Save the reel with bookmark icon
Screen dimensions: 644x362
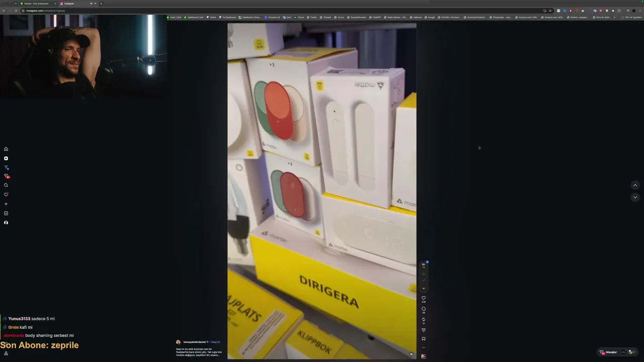pos(424,339)
